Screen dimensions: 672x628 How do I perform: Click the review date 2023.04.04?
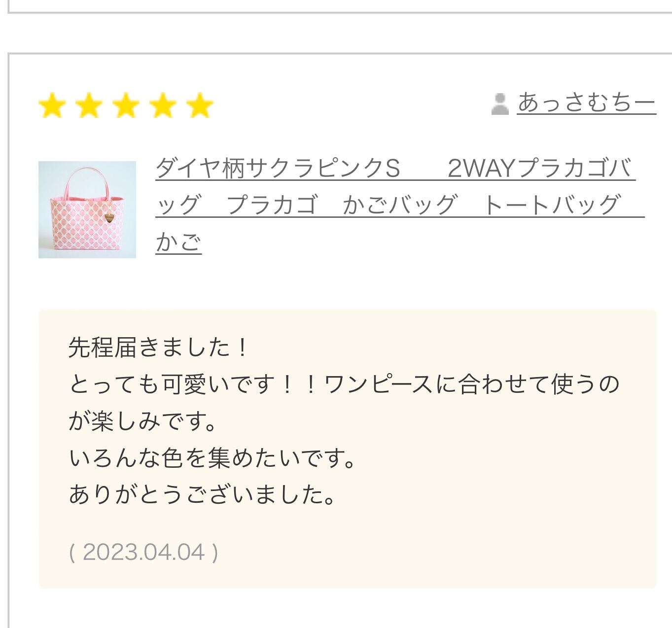[143, 552]
